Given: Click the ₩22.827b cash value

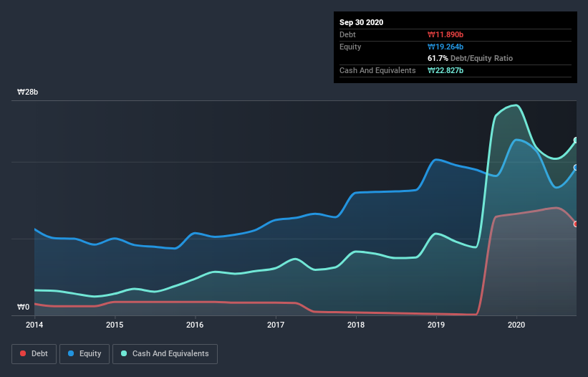Looking at the screenshot, I should pos(445,70).
